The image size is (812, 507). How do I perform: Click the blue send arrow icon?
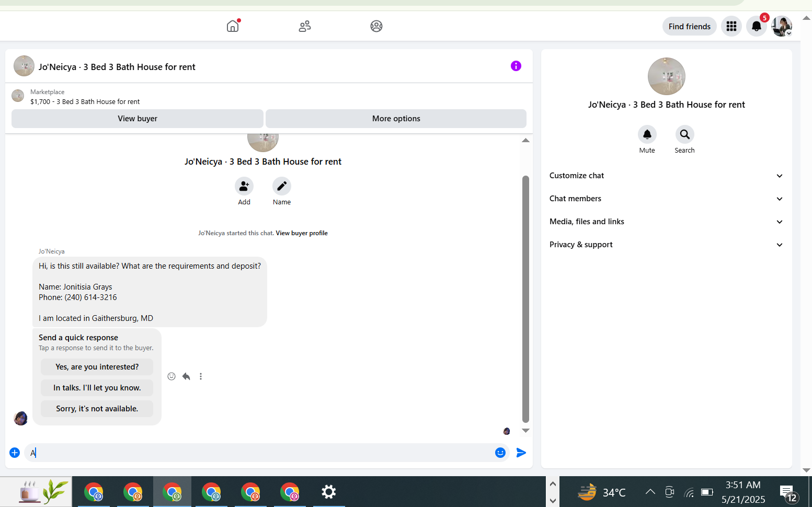coord(521,453)
